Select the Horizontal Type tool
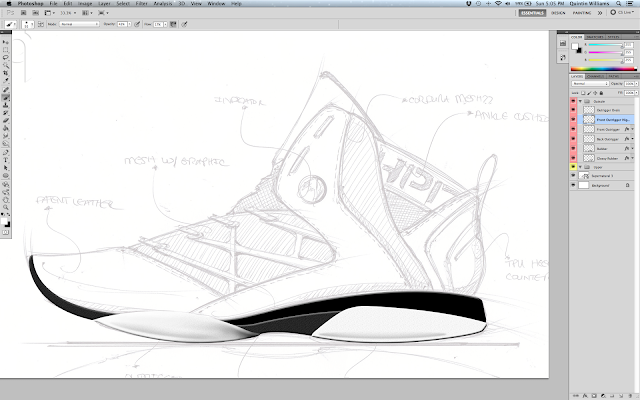 pos(6,160)
